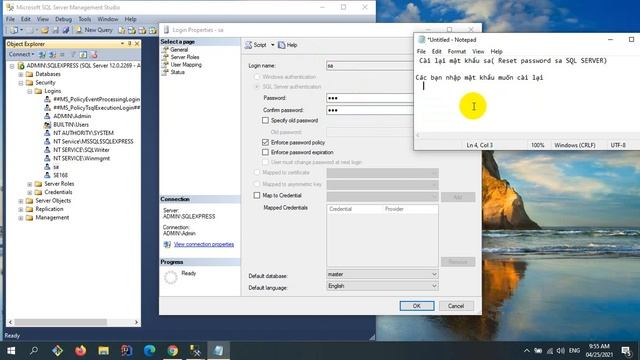Click the Filter icon in Object Explorer toolbar

point(73,54)
